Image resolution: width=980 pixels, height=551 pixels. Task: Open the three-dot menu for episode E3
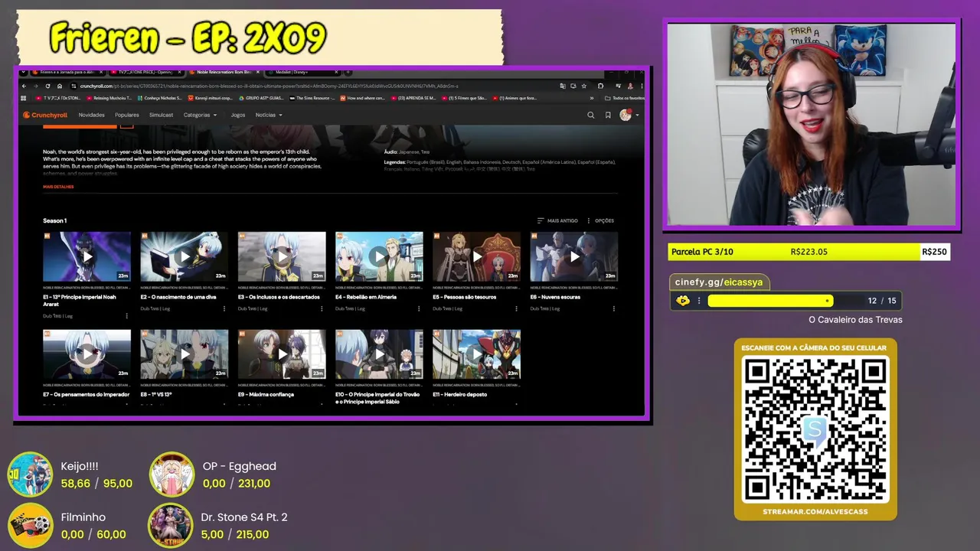(322, 308)
